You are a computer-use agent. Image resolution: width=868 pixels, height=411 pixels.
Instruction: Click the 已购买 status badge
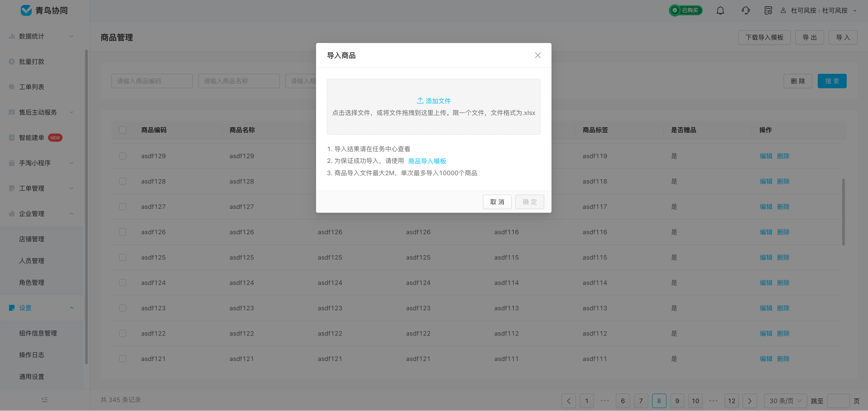(x=685, y=10)
